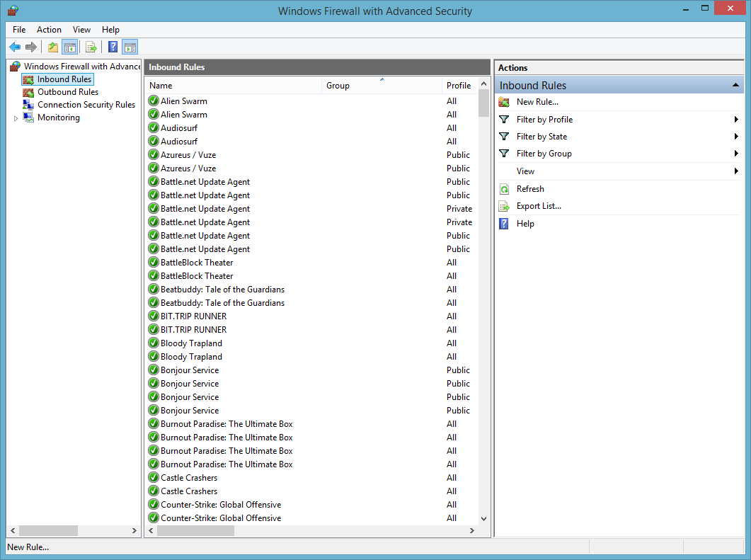The width and height of the screenshot is (751, 560).
Task: Click the Inbound Rules tree icon
Action: [28, 79]
